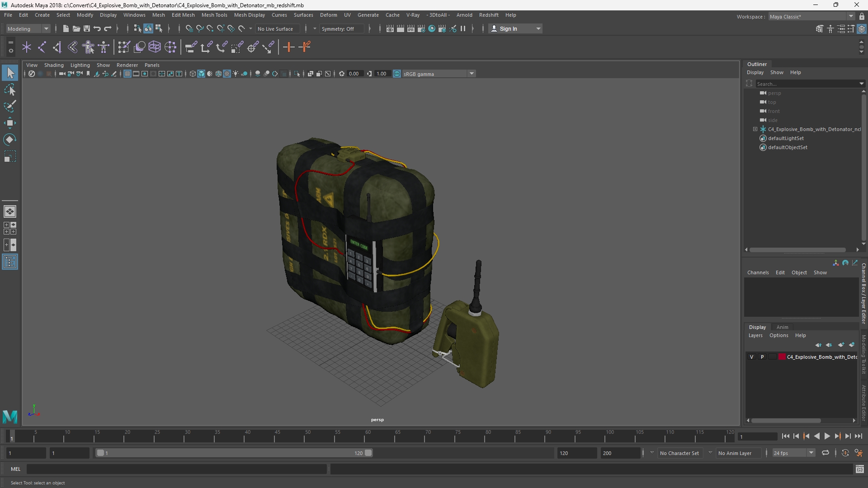The width and height of the screenshot is (868, 488).
Task: Click the Open Scene folder icon
Action: pyautogui.click(x=76, y=28)
